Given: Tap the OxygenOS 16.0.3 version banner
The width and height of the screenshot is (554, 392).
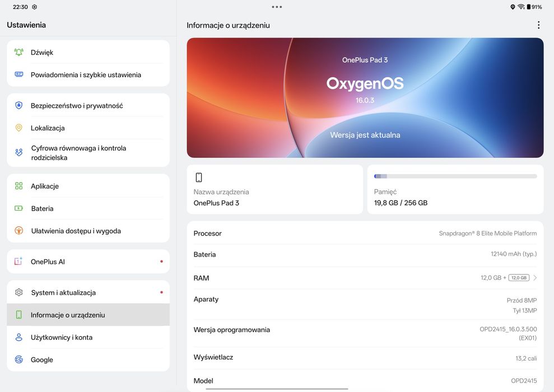Looking at the screenshot, I should coord(365,98).
